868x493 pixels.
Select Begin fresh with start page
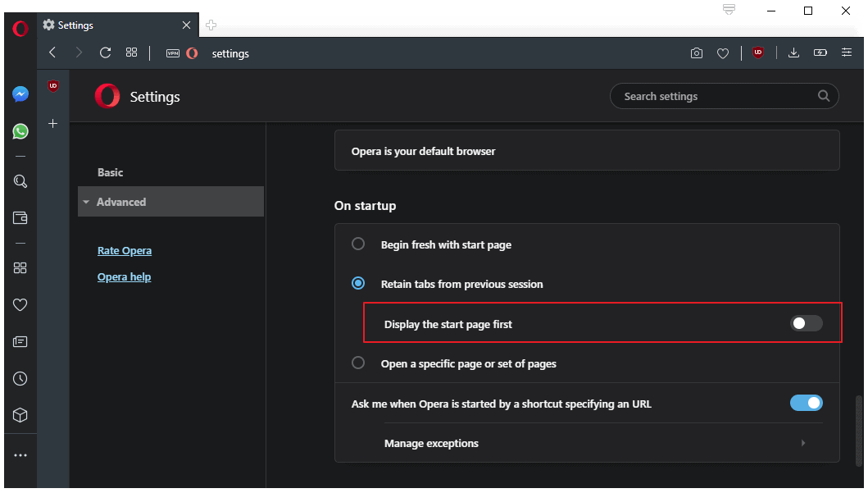click(x=358, y=244)
